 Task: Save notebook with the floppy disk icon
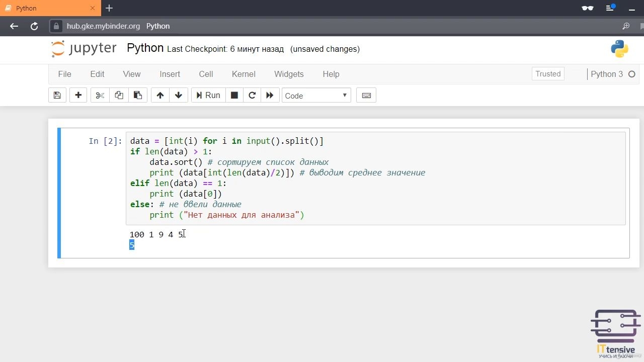click(57, 96)
